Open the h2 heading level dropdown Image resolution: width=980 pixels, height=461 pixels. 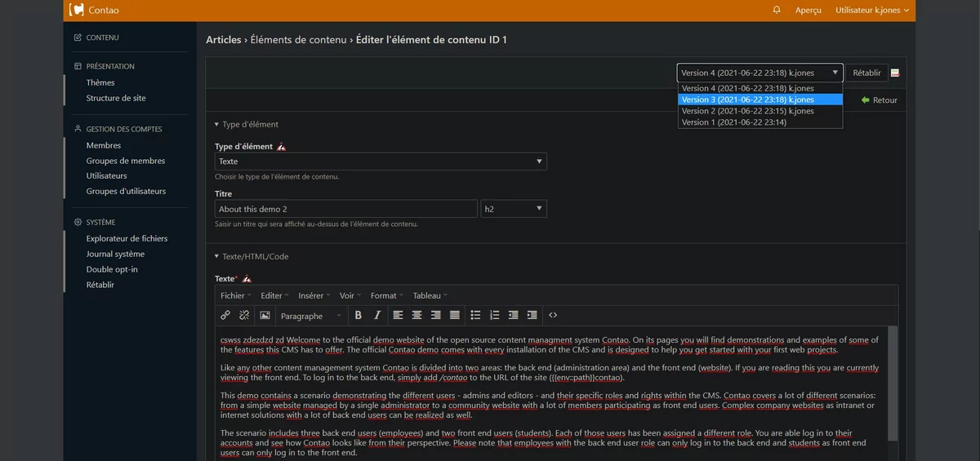coord(514,209)
